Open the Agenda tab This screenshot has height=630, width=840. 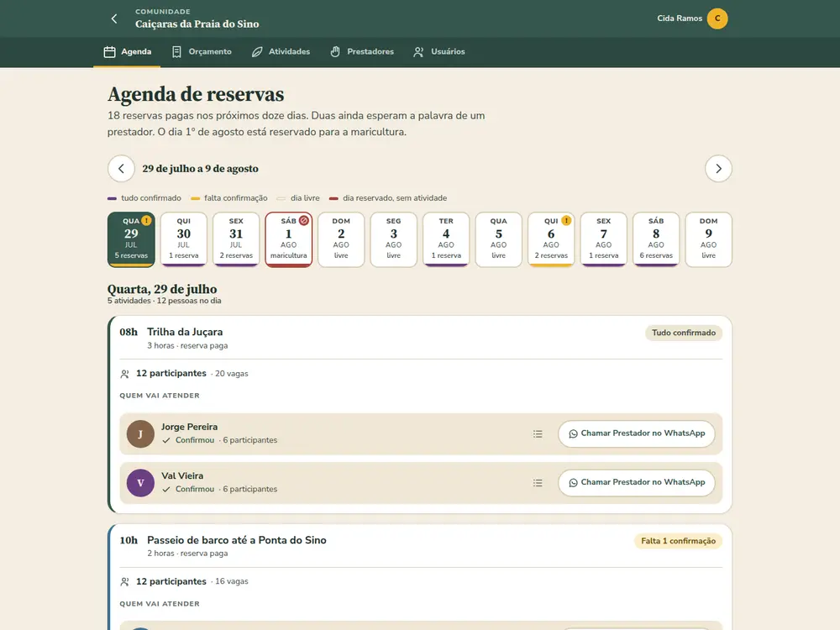(127, 52)
